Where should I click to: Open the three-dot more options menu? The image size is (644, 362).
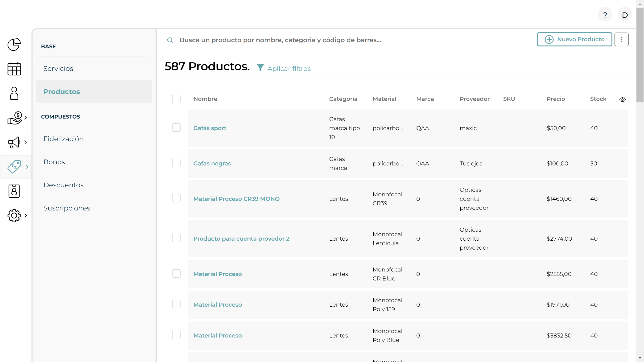click(622, 40)
